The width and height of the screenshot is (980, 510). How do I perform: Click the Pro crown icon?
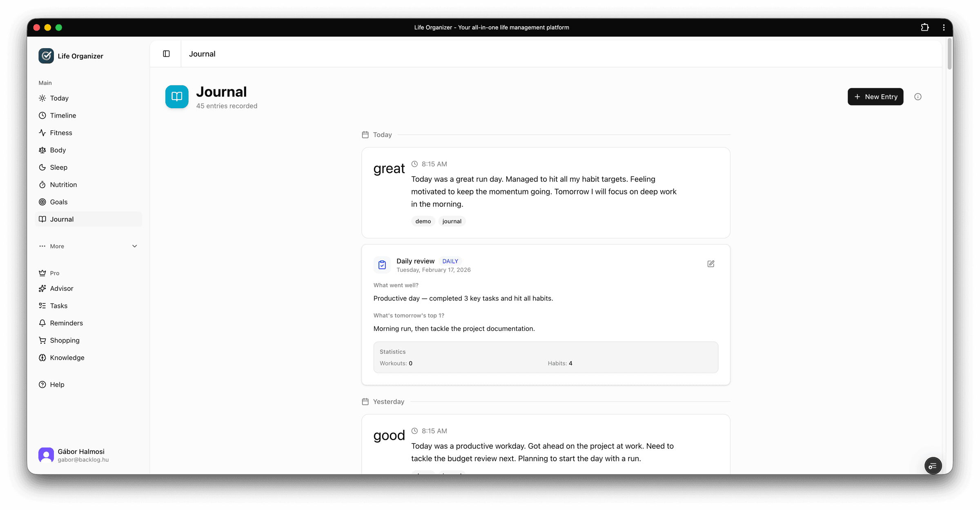coord(42,273)
